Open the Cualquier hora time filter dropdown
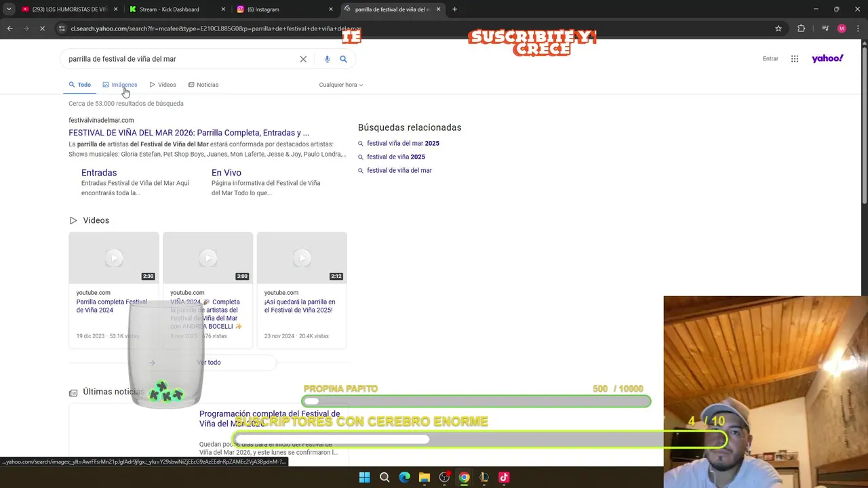This screenshot has width=868, height=488. click(x=341, y=85)
